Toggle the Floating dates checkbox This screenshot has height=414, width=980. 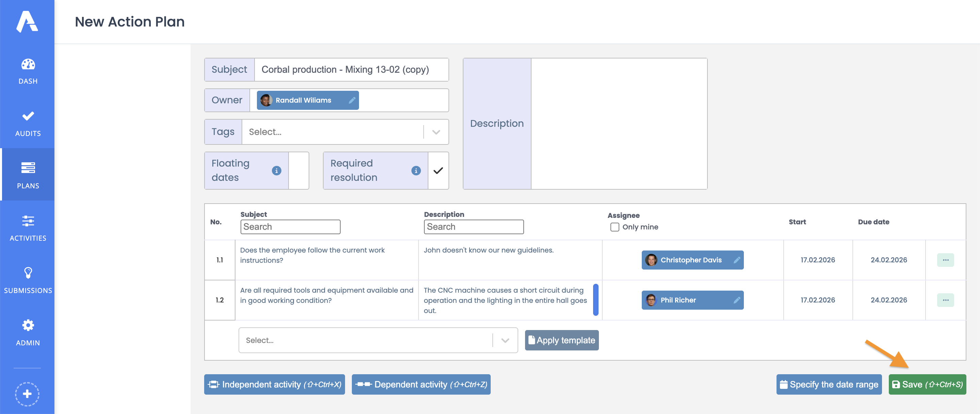(299, 171)
